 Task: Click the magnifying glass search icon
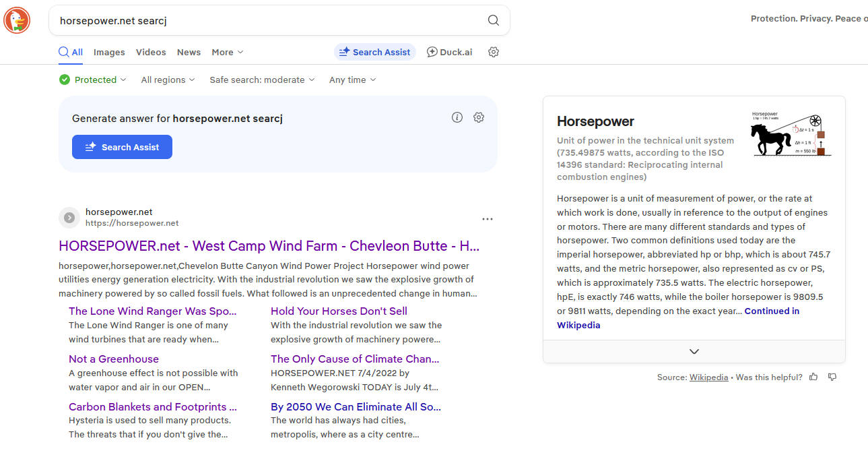click(x=494, y=20)
